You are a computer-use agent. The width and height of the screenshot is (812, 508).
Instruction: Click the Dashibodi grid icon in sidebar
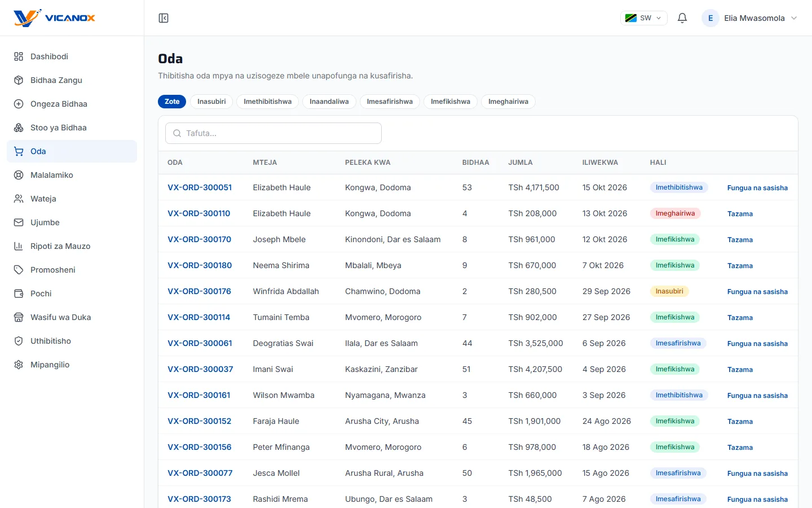[19, 56]
